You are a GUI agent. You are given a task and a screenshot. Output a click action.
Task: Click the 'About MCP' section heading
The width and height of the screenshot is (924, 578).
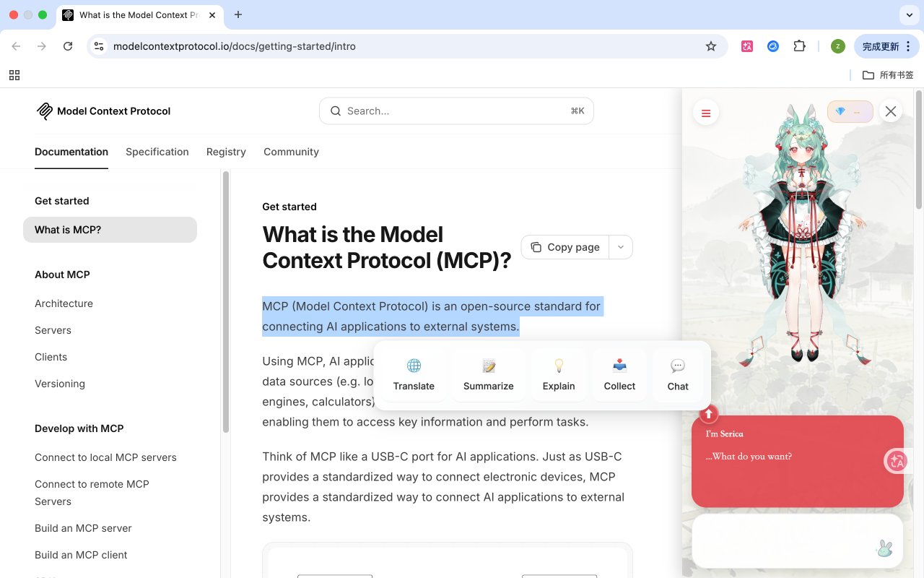click(62, 275)
